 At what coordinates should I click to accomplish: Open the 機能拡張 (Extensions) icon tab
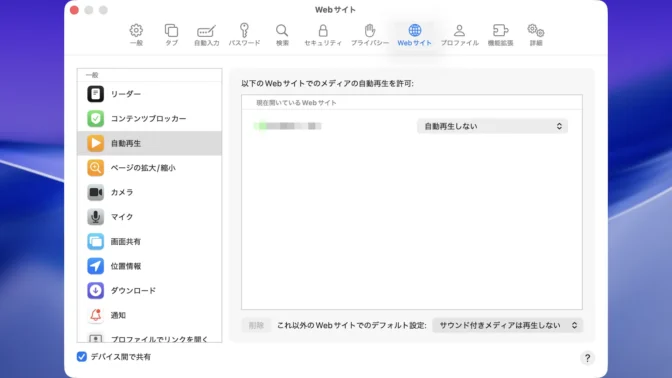coord(501,35)
